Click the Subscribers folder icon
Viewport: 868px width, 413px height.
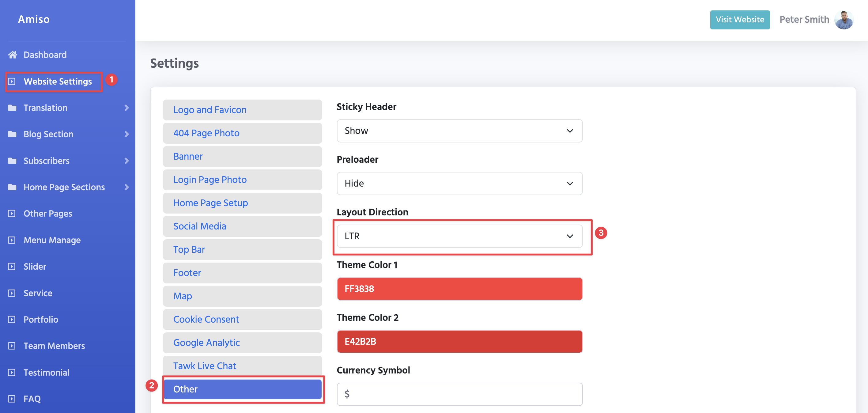(x=12, y=161)
